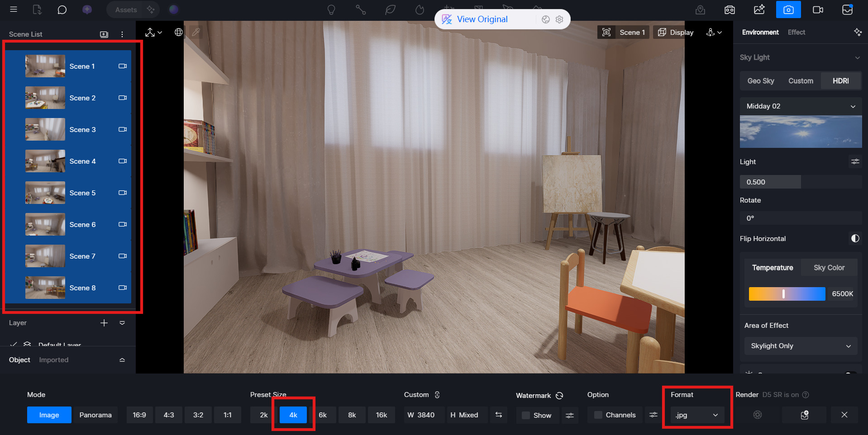The height and width of the screenshot is (435, 868).
Task: Select the image render camera icon
Action: click(788, 9)
